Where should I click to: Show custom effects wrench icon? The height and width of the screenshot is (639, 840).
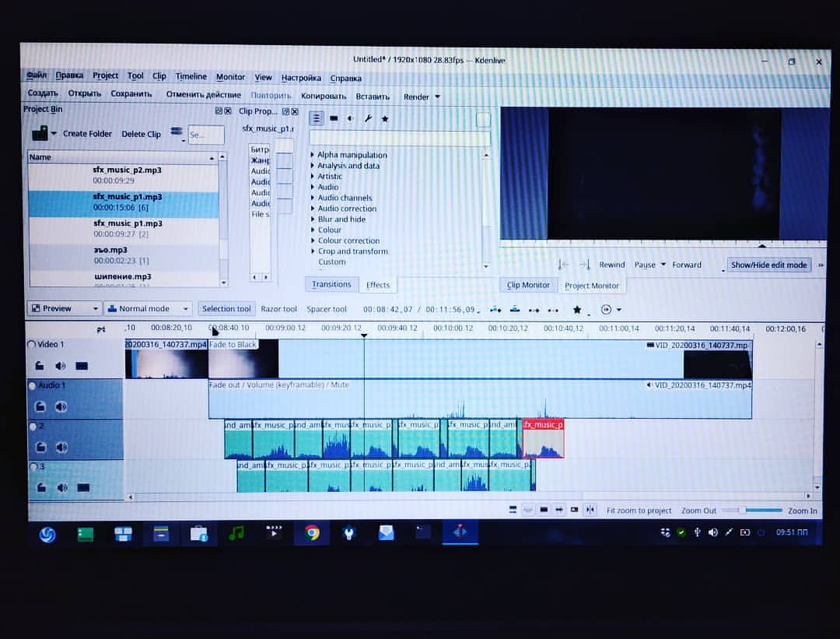(368, 118)
